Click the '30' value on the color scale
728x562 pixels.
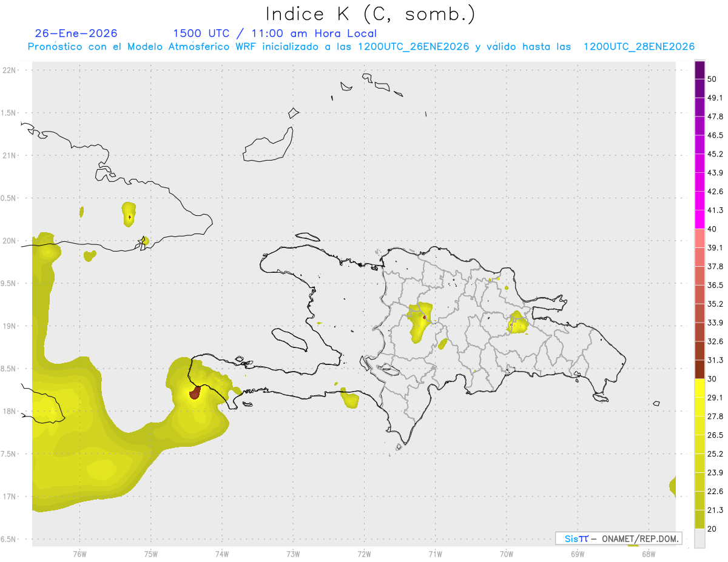click(712, 379)
